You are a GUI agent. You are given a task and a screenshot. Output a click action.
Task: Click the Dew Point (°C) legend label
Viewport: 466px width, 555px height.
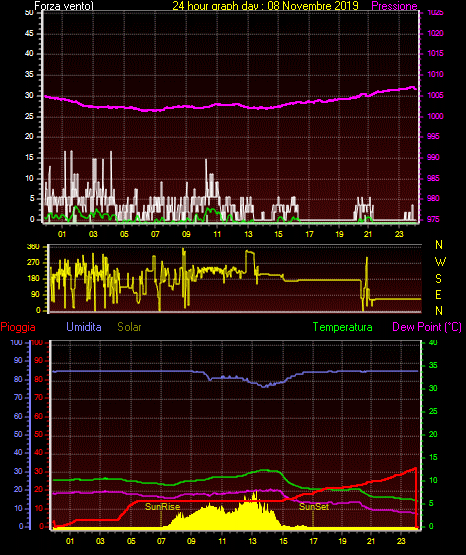tap(427, 327)
